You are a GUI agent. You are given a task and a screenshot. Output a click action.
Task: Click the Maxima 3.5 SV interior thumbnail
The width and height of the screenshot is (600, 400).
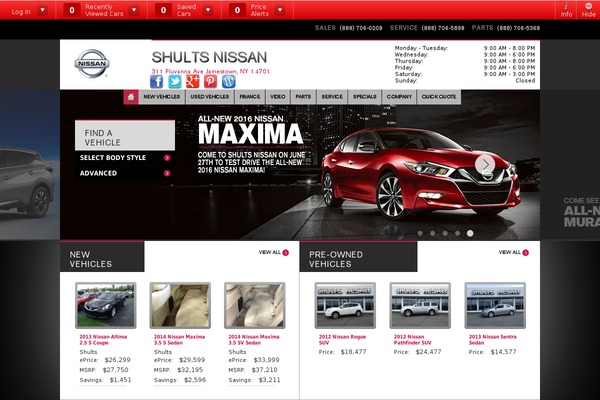255,305
